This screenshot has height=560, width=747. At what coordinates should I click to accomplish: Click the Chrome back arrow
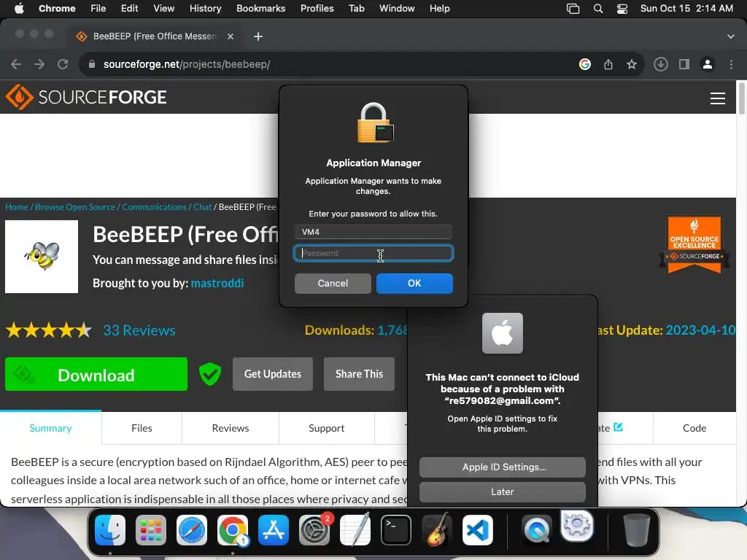(x=16, y=64)
